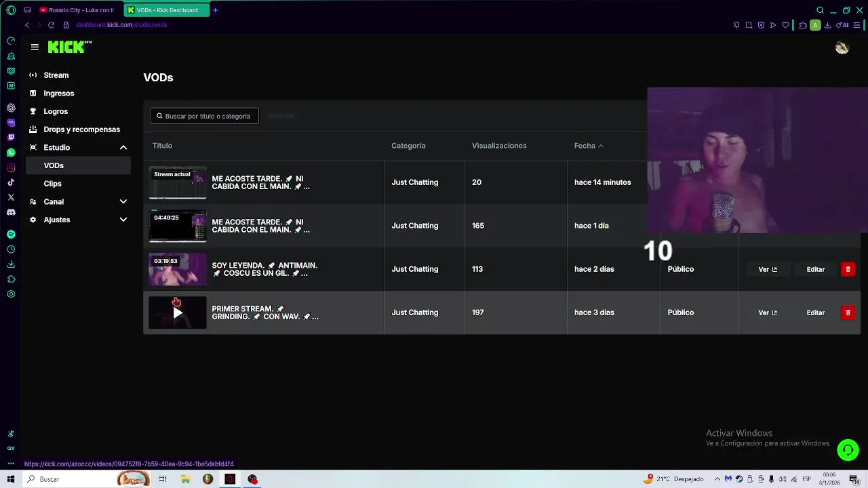Open the Windows notification center

coord(854,479)
